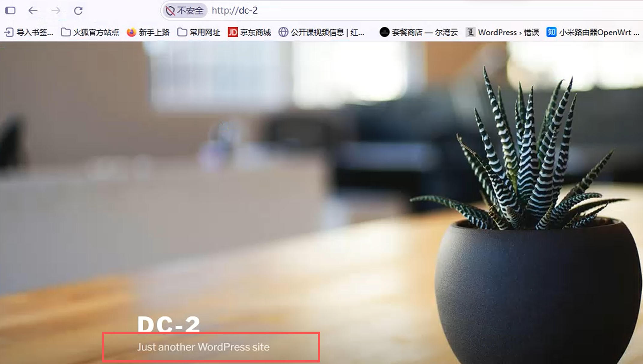
Task: Open the 套餐商店 — 尔湾云 bookmark
Action: click(x=419, y=32)
